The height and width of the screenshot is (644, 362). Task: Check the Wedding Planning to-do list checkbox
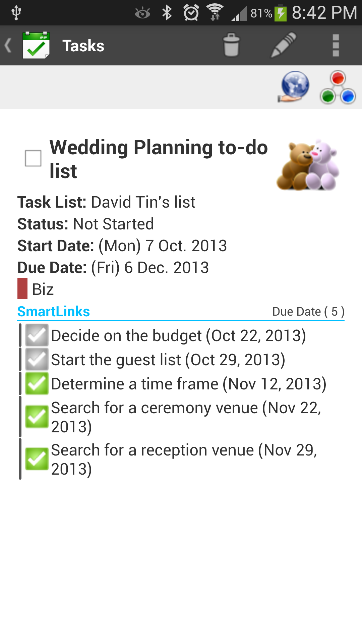(x=33, y=158)
